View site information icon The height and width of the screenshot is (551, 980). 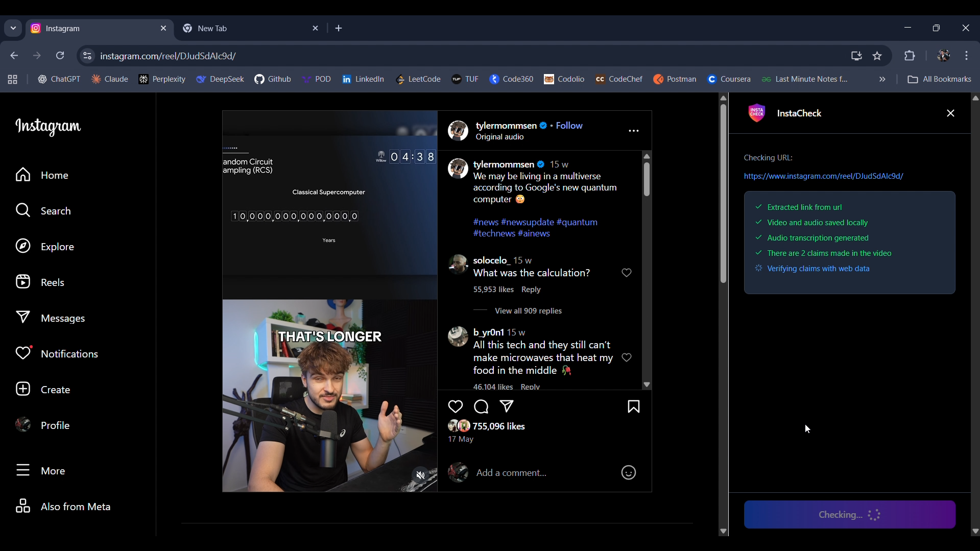click(87, 56)
